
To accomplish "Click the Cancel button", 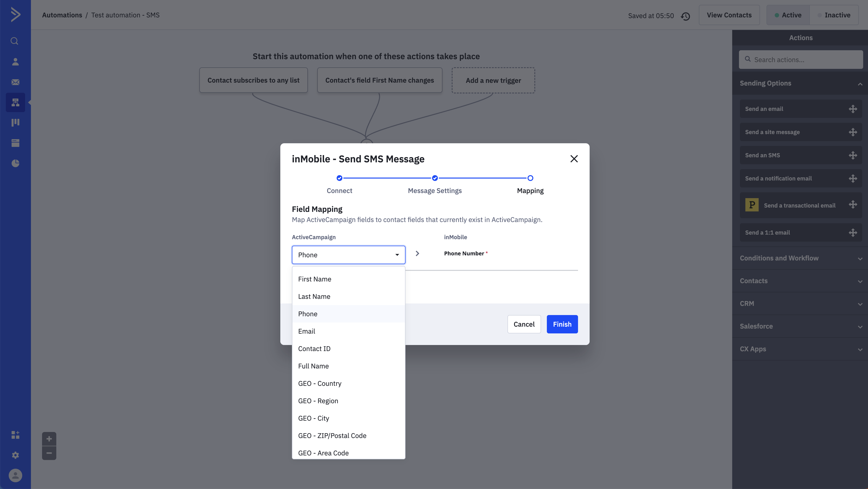I will click(523, 324).
